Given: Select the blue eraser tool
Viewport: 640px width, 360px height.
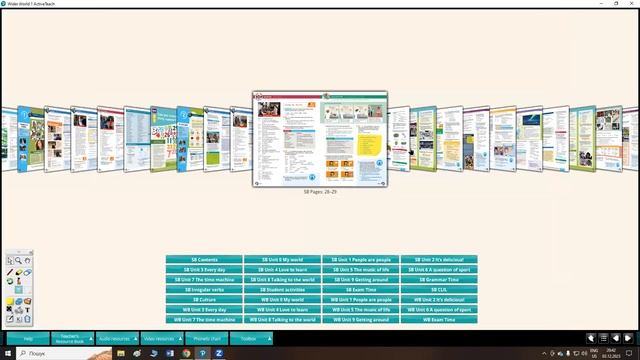Looking at the screenshot, I should tap(27, 272).
